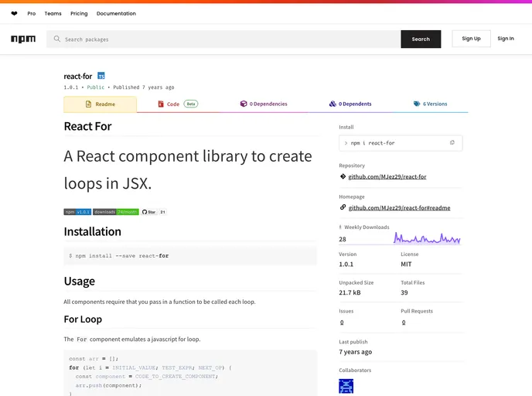
Task: Open the Pricing page link
Action: point(79,14)
